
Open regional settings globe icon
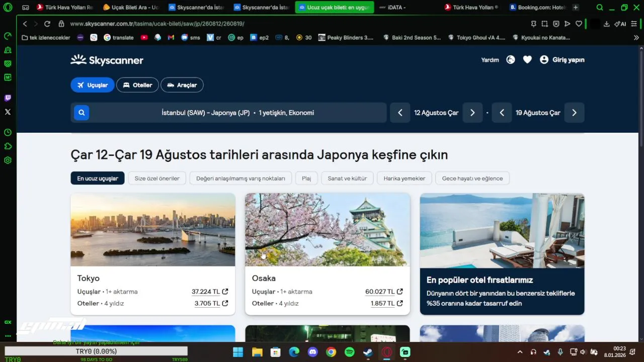point(511,60)
